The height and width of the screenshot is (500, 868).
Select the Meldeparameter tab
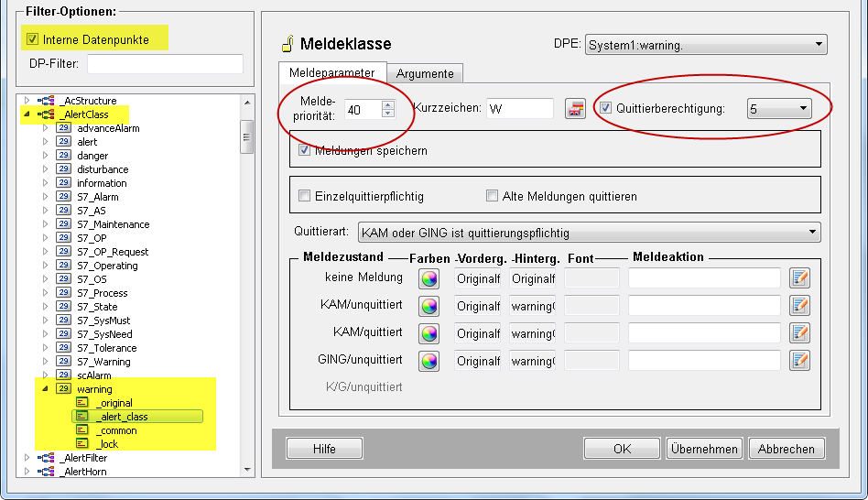pos(331,73)
